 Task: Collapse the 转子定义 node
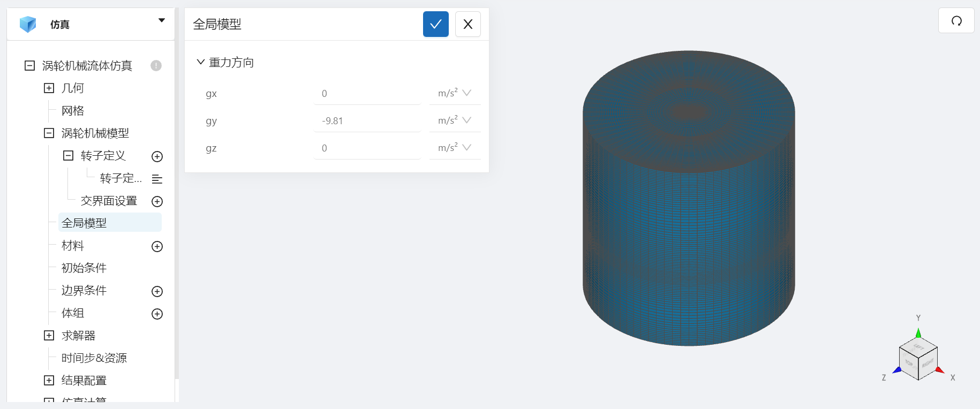pyautogui.click(x=68, y=156)
